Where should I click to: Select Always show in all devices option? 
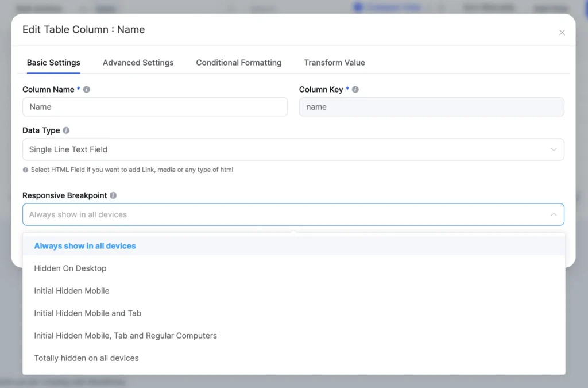tap(293, 246)
